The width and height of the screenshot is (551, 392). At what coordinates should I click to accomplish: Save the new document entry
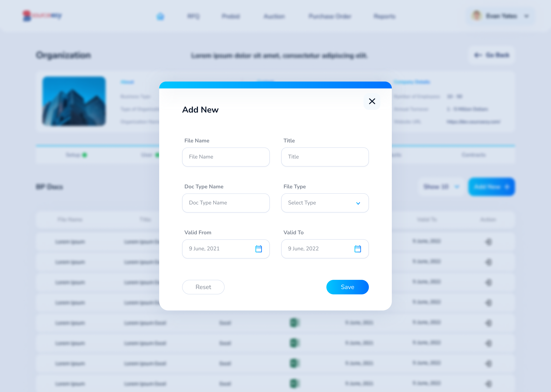pyautogui.click(x=347, y=287)
